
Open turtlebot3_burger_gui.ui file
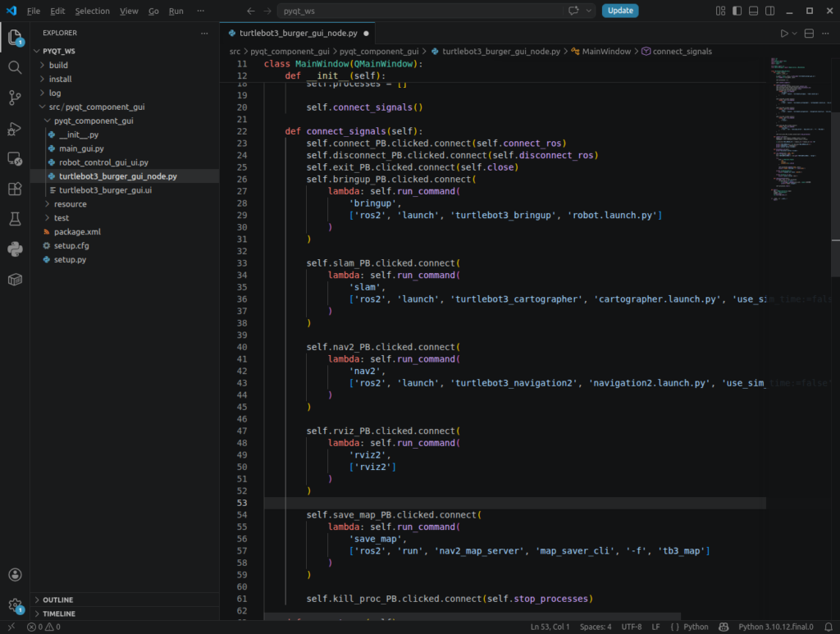(x=126, y=190)
